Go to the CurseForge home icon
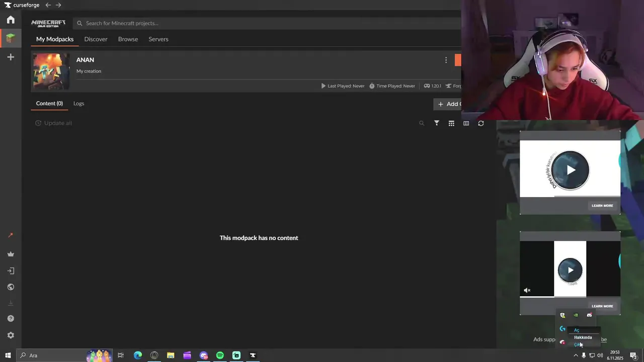Screen dimensions: 644x362 coord(11,20)
